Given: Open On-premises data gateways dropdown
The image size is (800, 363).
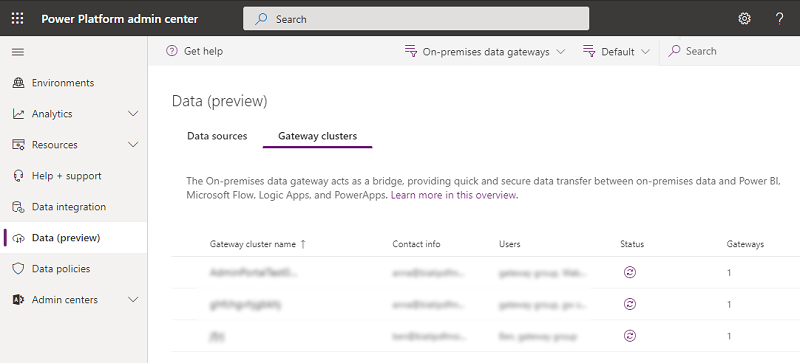Looking at the screenshot, I should point(485,52).
